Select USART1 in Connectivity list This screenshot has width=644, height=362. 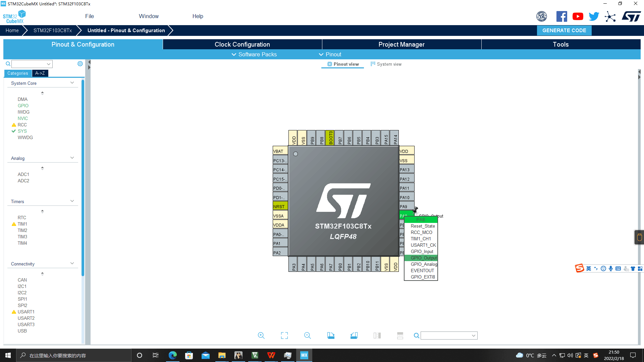tap(26, 312)
